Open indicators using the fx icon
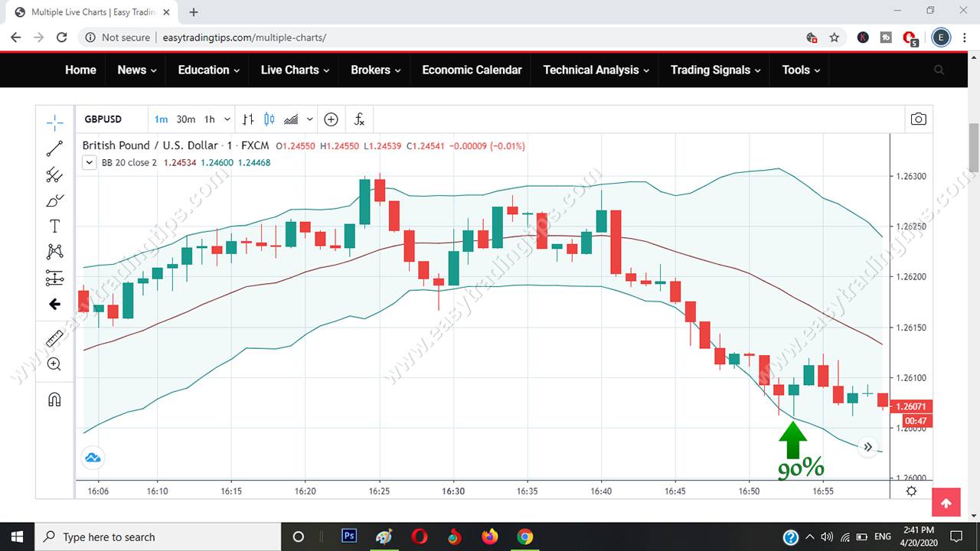This screenshot has height=551, width=980. [358, 119]
